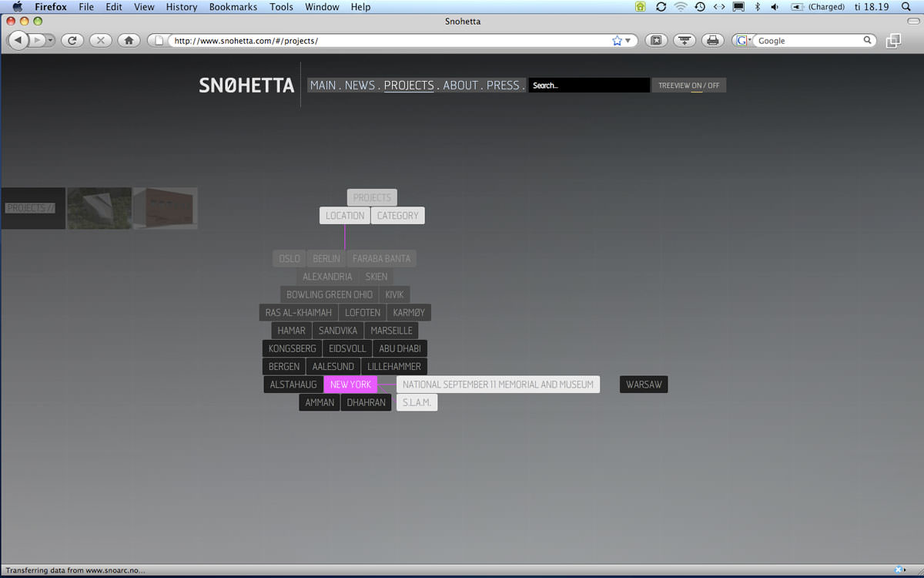Select the WARSAW location node
This screenshot has height=578, width=924.
(644, 385)
